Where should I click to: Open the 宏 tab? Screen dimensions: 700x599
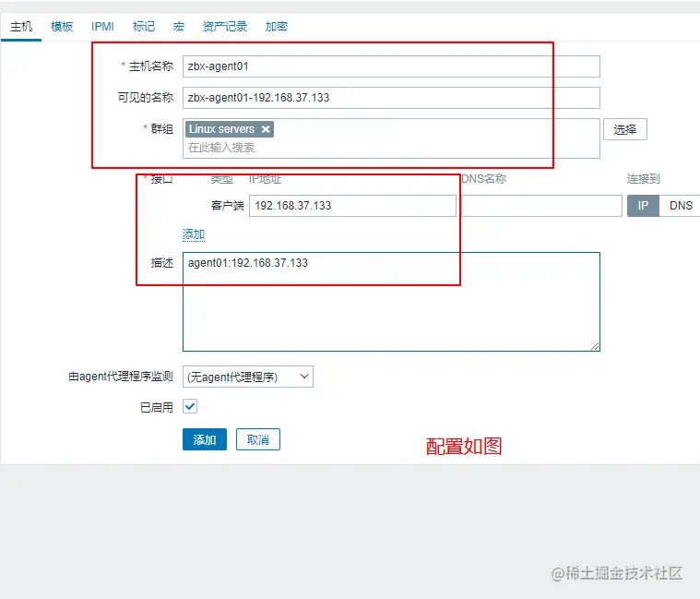click(x=179, y=27)
